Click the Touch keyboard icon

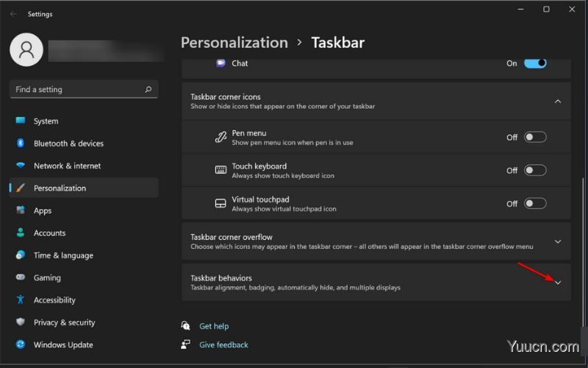tap(220, 170)
